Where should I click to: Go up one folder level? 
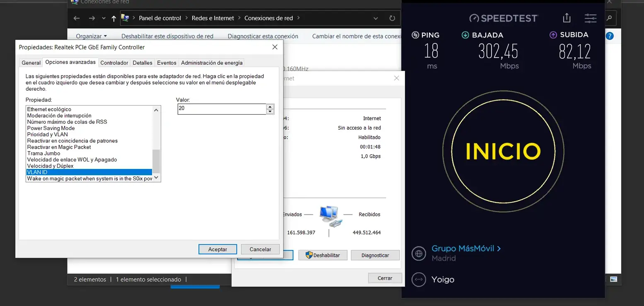pyautogui.click(x=114, y=18)
